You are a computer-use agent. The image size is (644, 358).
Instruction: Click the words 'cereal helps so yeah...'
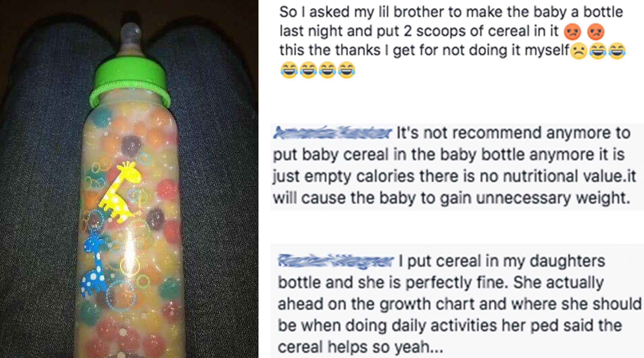coord(360,347)
